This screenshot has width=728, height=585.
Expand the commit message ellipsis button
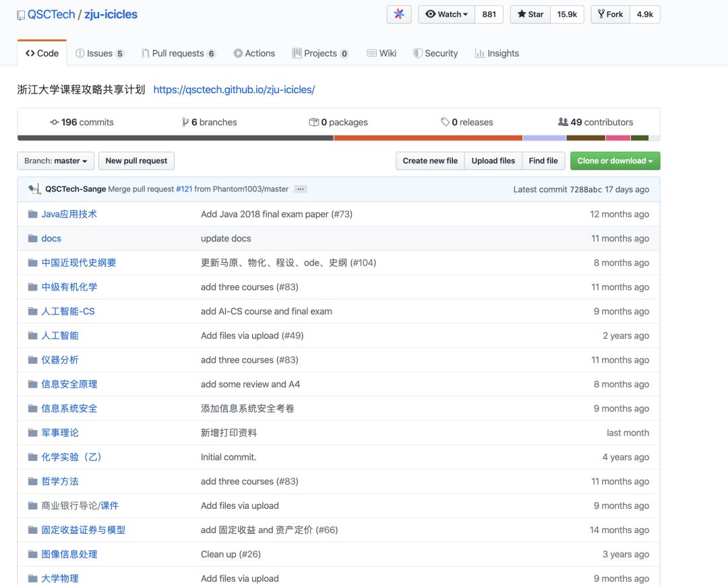[x=301, y=189]
